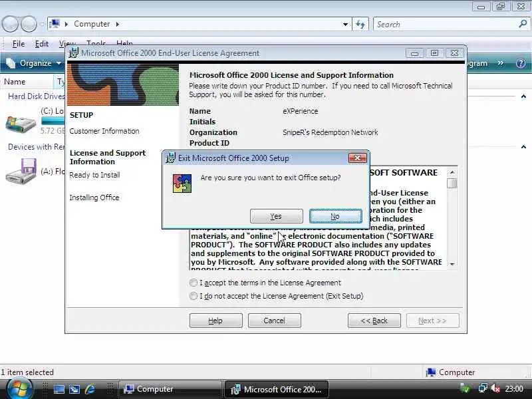Click the computer icon in the address bar

pyautogui.click(x=55, y=24)
